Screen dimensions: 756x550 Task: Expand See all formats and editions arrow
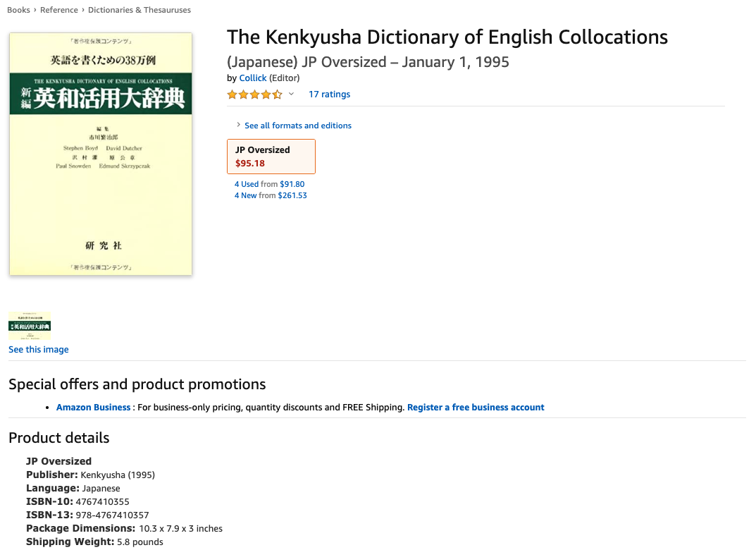click(239, 126)
